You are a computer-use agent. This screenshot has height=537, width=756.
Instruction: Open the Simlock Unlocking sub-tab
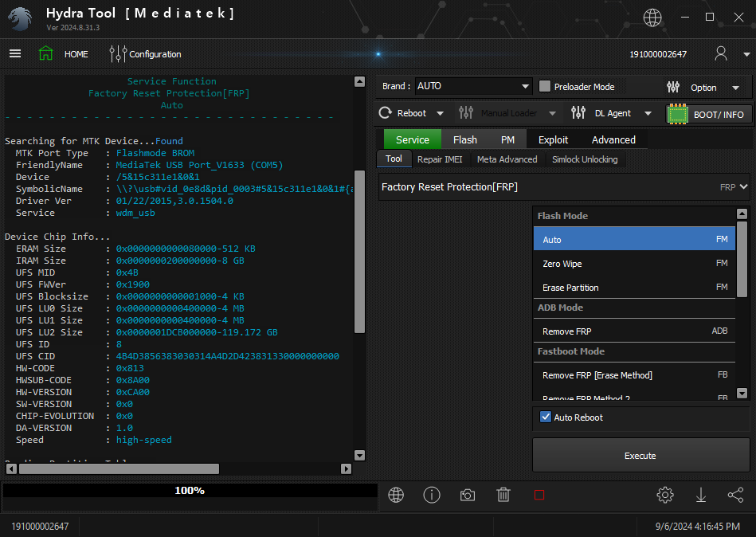point(585,159)
